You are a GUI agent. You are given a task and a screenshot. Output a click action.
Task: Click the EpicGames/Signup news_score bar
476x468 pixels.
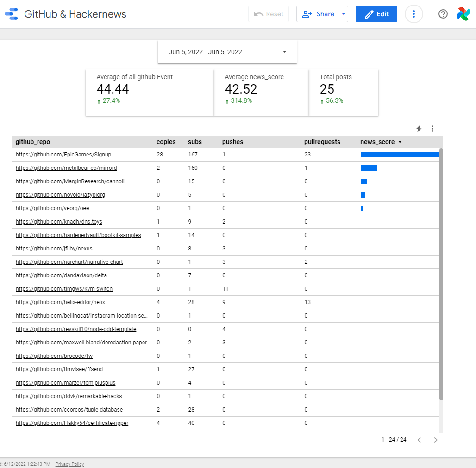pyautogui.click(x=400, y=155)
